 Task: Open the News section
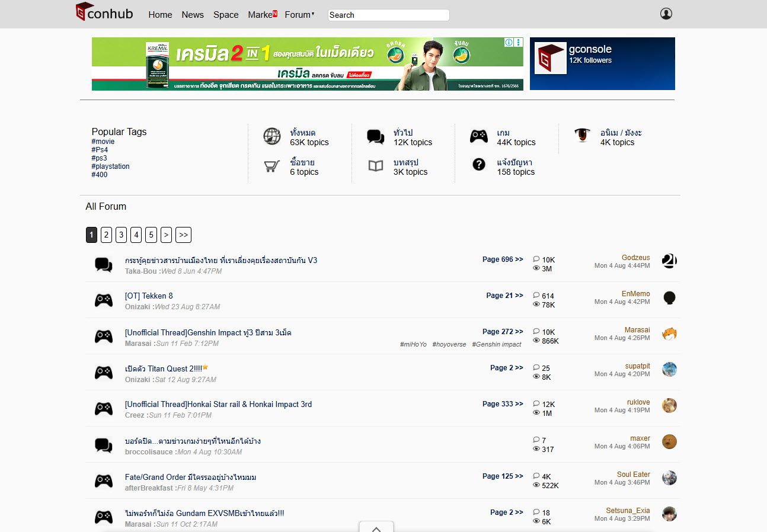click(x=193, y=15)
